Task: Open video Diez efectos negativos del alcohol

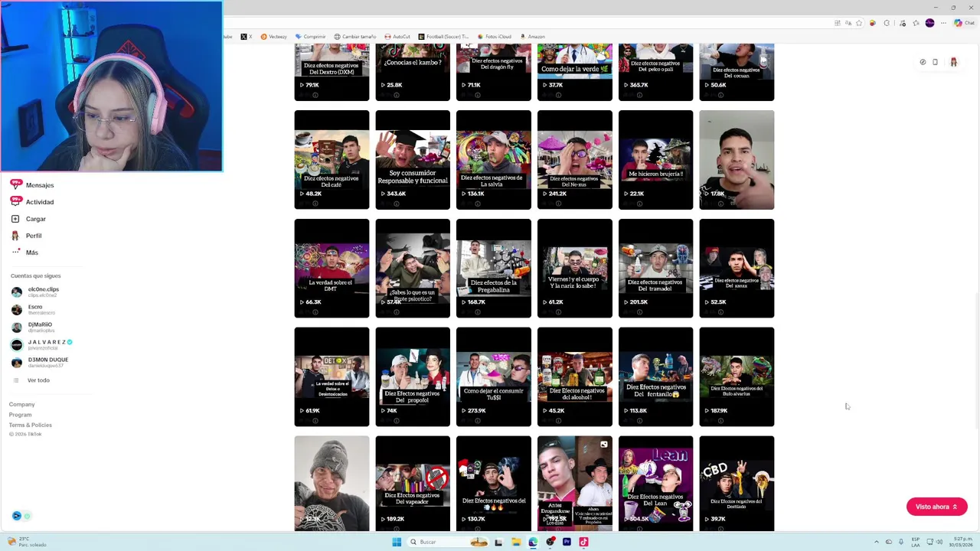Action: (575, 377)
